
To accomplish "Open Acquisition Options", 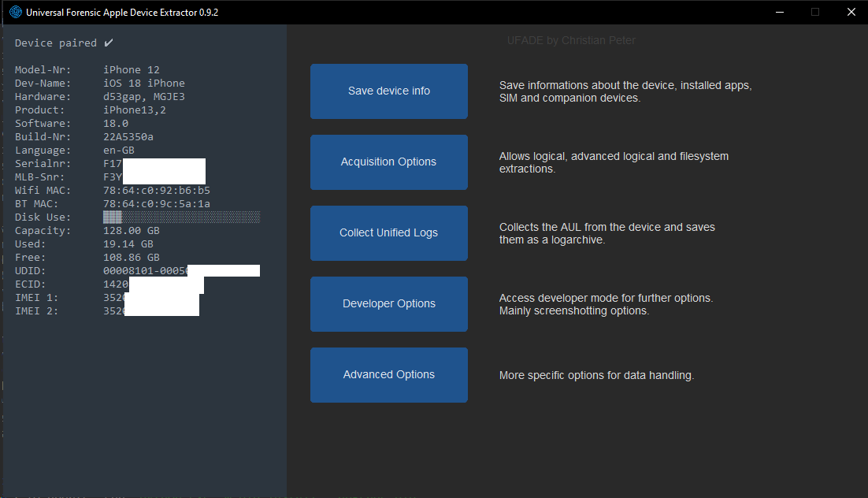I will pyautogui.click(x=388, y=162).
